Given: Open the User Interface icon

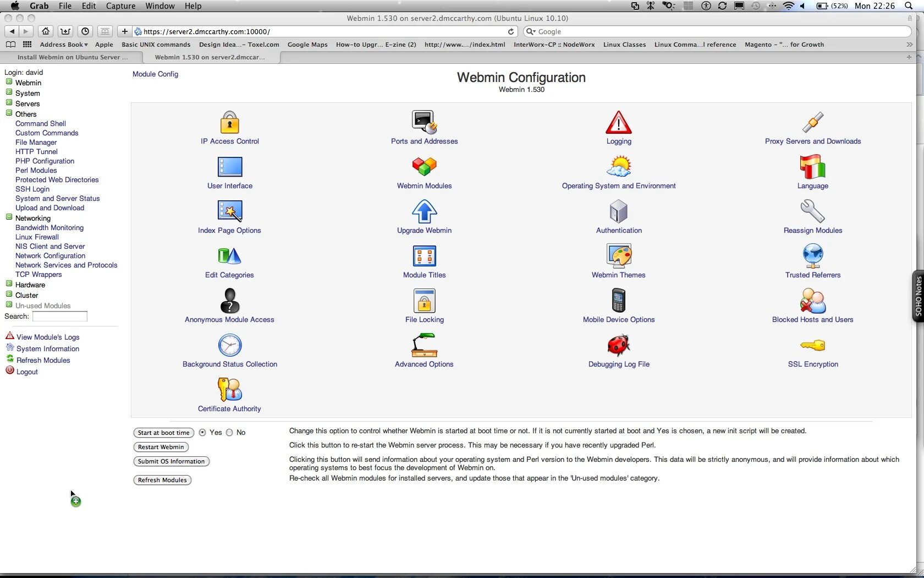Looking at the screenshot, I should pos(230,167).
